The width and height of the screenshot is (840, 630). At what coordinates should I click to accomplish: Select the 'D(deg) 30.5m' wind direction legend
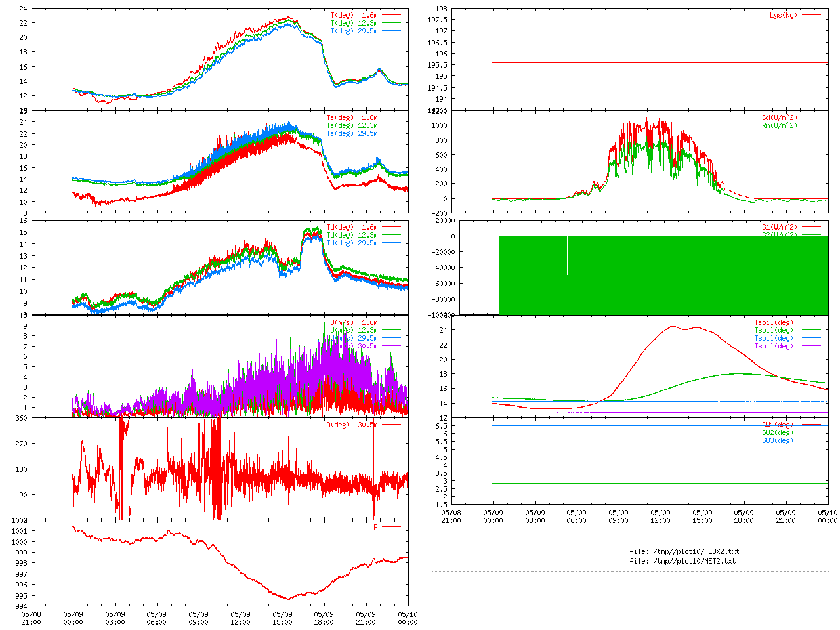pyautogui.click(x=363, y=425)
